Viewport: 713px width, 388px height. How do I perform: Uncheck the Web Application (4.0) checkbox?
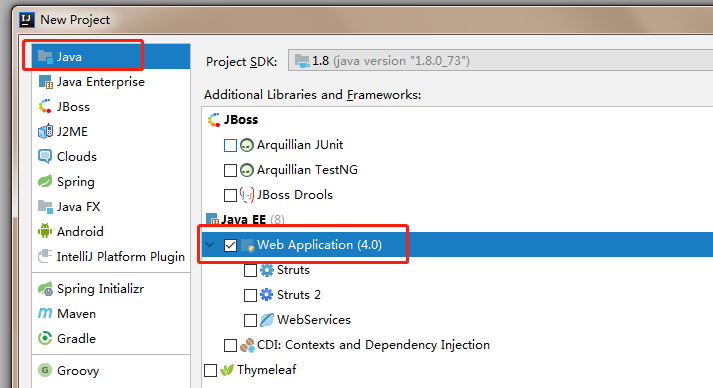(230, 245)
